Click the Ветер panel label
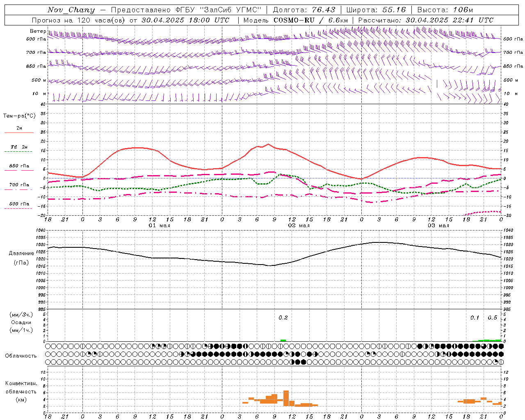Viewport: 525px width, 420px height. tap(38, 31)
